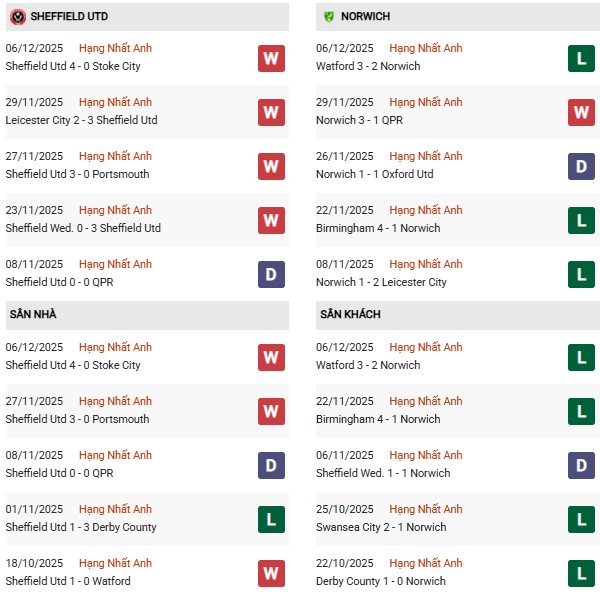The height and width of the screenshot is (594, 600).
Task: Click the D badge for Norwich 1-1 Oxford Utd
Action: tap(582, 166)
